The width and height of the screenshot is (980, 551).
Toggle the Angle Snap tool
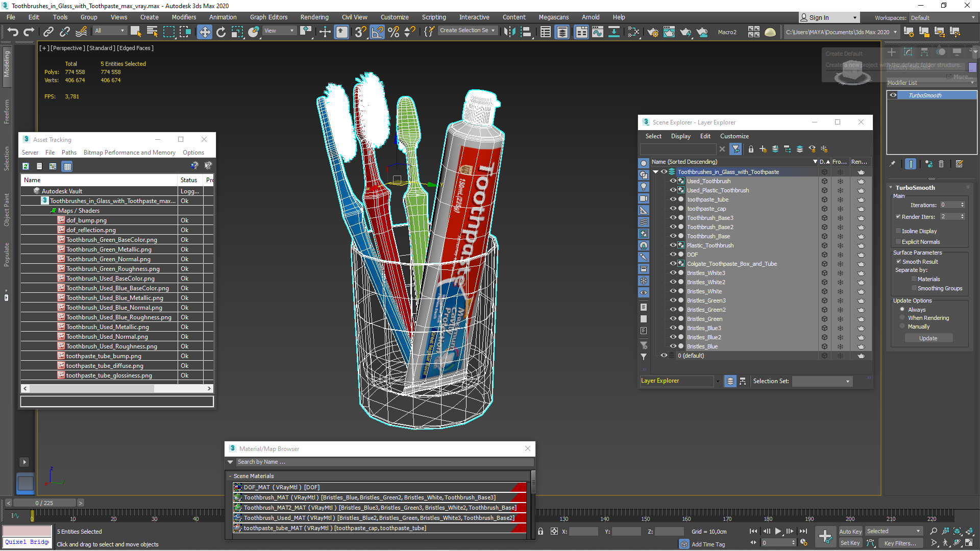[377, 32]
